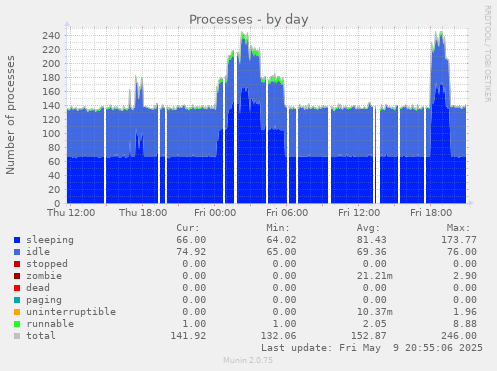Click zombie average value 21.21m

coord(375,276)
